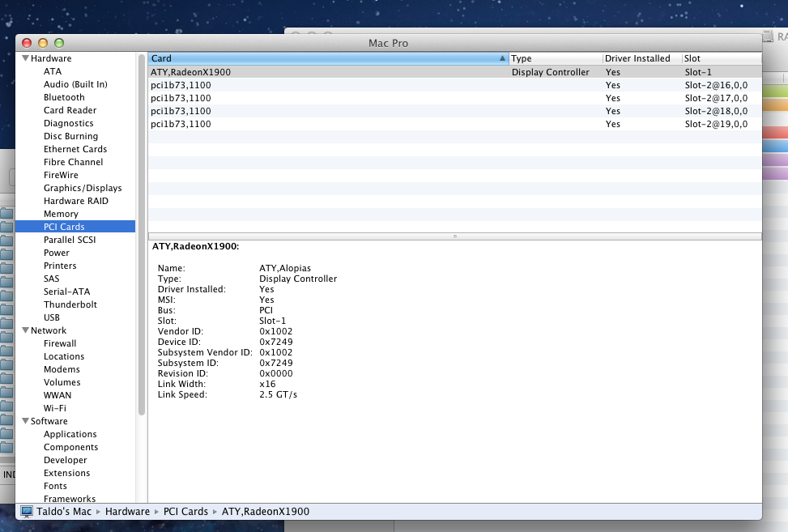This screenshot has width=788, height=532.
Task: Select Locations under Network
Action: pyautogui.click(x=64, y=356)
